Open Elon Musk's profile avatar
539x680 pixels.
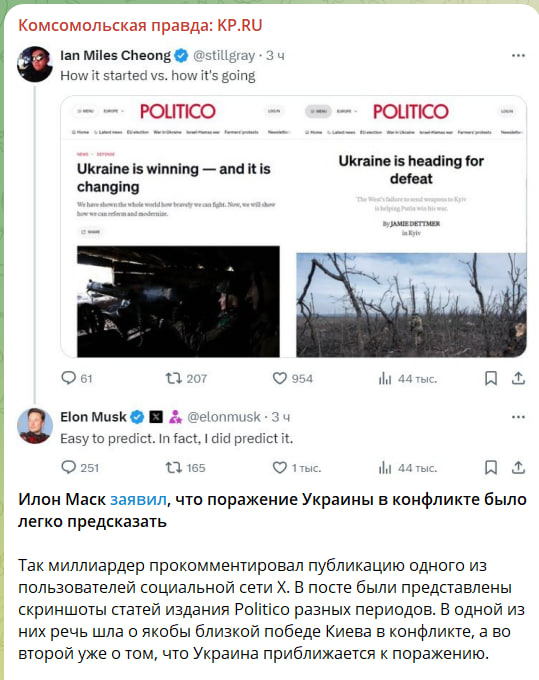click(35, 425)
